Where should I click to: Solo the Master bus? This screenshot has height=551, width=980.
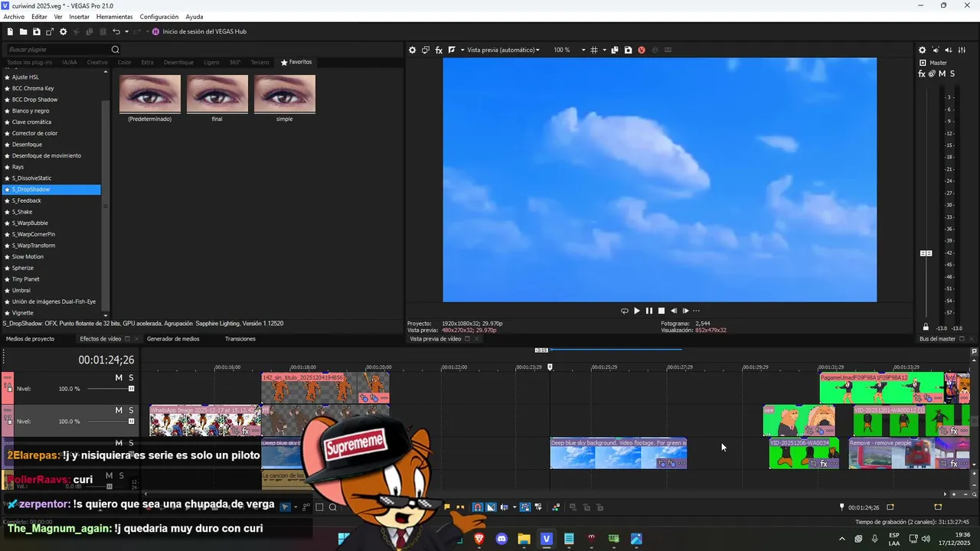(x=952, y=73)
